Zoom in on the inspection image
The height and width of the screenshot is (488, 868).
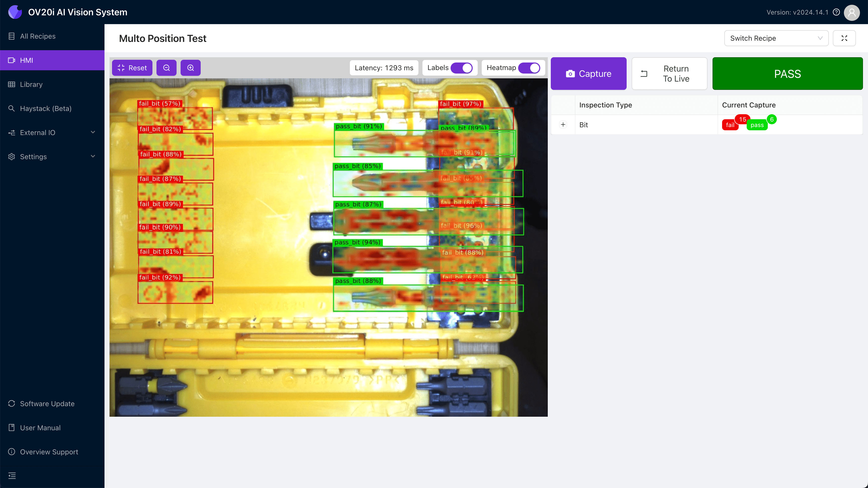pos(190,68)
